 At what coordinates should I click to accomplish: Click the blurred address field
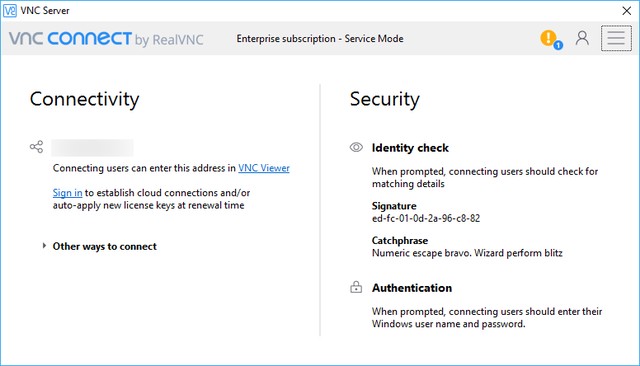pos(92,148)
